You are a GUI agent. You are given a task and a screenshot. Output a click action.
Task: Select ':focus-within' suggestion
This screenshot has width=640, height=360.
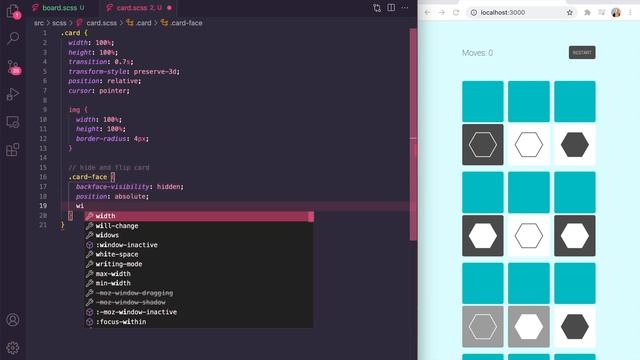[x=199, y=322]
